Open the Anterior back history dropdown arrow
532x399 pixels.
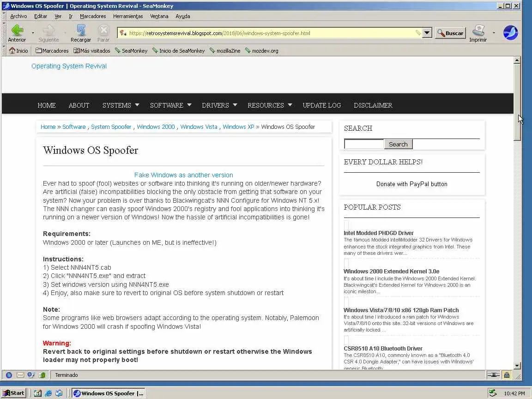[x=33, y=33]
